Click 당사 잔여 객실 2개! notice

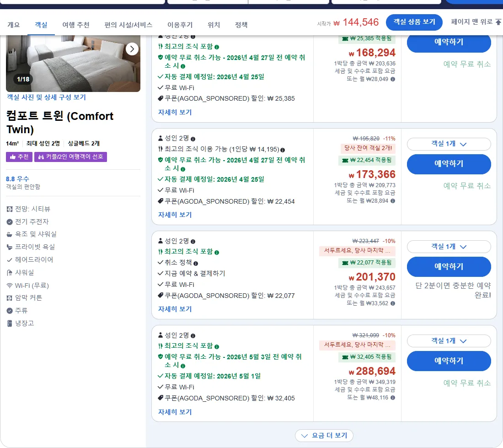[x=368, y=148]
